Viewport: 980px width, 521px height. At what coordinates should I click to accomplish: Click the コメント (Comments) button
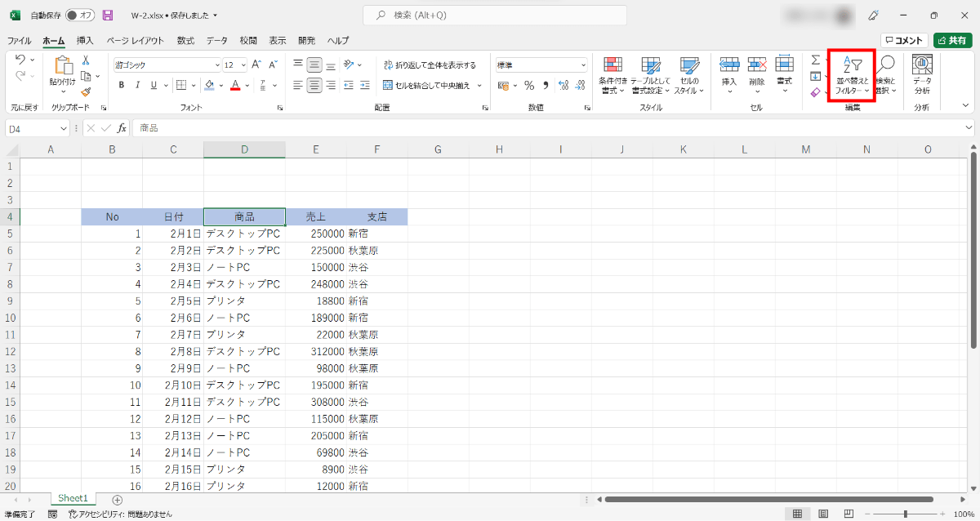click(x=903, y=41)
